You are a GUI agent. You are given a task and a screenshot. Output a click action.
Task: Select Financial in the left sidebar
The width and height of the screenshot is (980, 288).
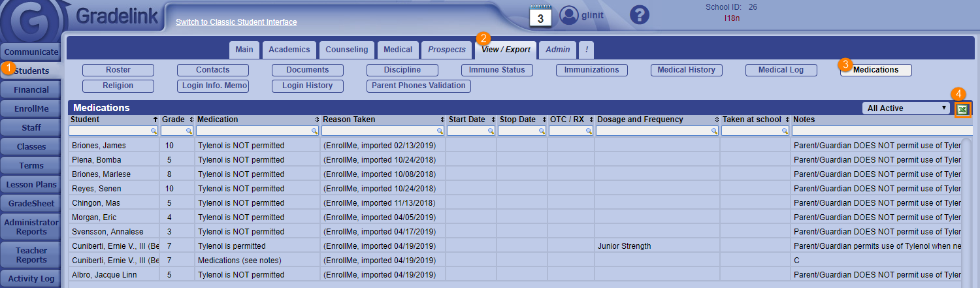pyautogui.click(x=31, y=89)
